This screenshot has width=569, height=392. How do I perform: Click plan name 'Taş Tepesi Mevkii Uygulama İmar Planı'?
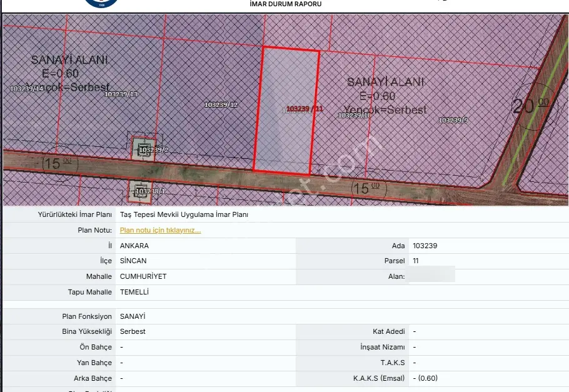point(184,214)
